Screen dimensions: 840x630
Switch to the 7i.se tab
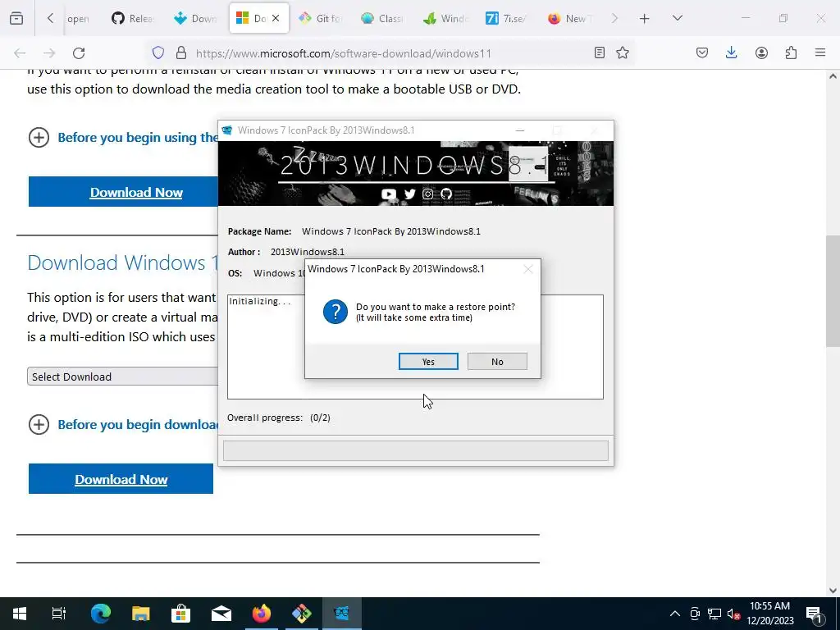pos(506,19)
